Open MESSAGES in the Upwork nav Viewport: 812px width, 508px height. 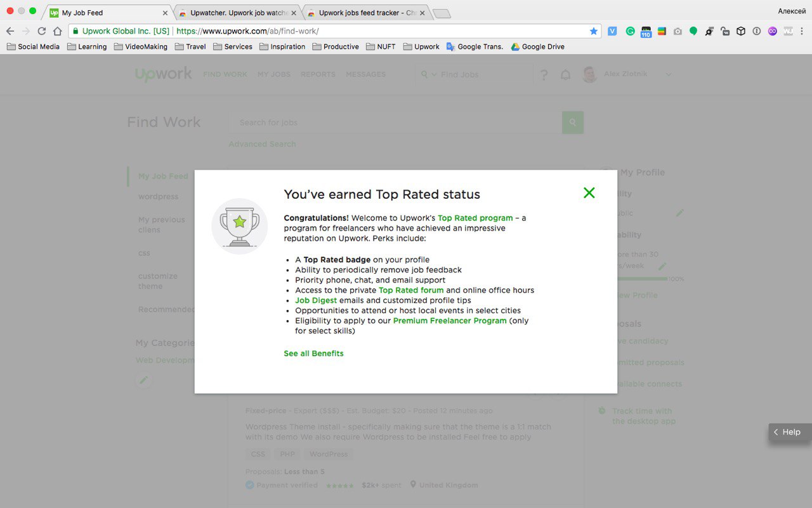(366, 74)
